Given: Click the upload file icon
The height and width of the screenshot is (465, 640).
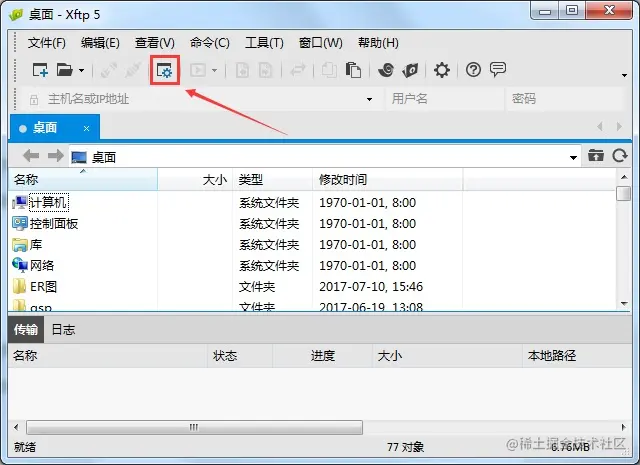Looking at the screenshot, I should 266,70.
